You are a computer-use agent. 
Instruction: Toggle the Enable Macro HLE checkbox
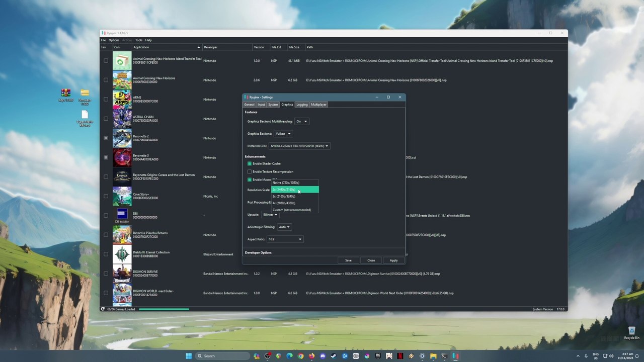tap(250, 179)
